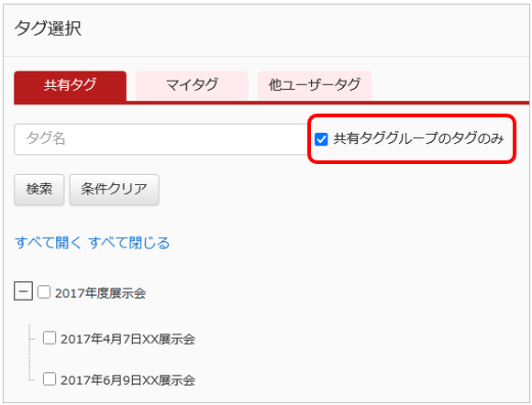Select the 2017年度展示会 tree item label
The width and height of the screenshot is (532, 405).
[x=100, y=293]
